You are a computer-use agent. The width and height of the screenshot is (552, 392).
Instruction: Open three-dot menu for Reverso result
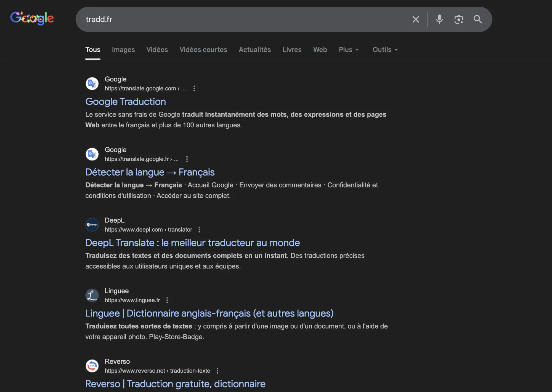[217, 371]
